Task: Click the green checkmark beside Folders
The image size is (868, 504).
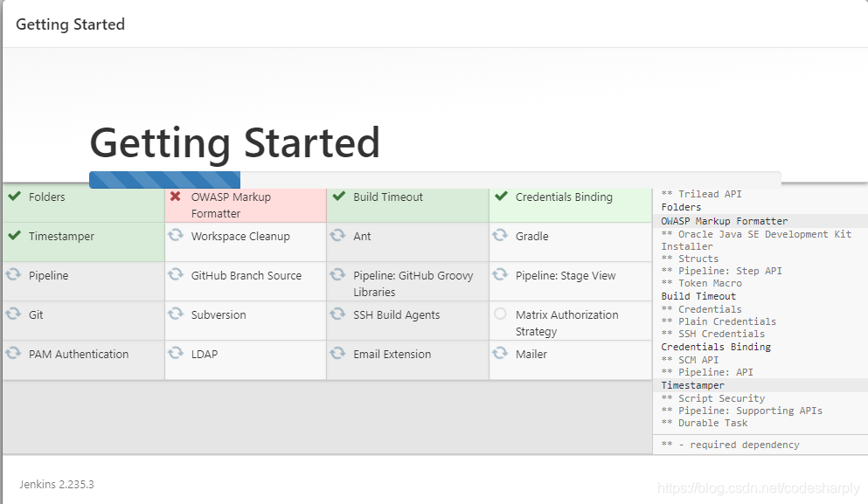Action: point(14,196)
